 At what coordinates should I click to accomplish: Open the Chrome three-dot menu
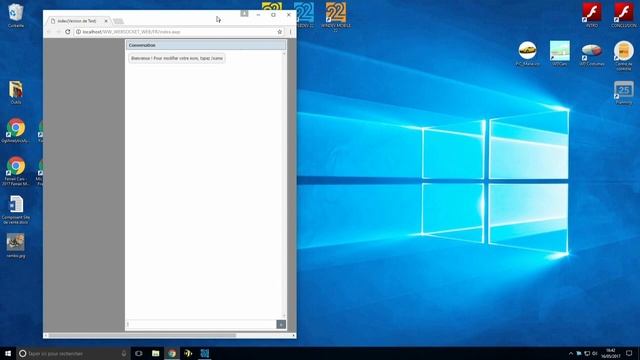coord(291,32)
